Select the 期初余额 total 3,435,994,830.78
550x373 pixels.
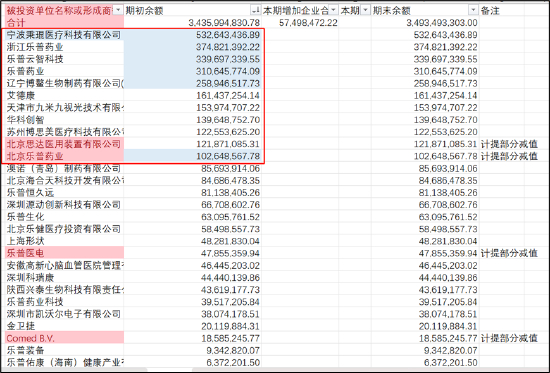tap(224, 23)
